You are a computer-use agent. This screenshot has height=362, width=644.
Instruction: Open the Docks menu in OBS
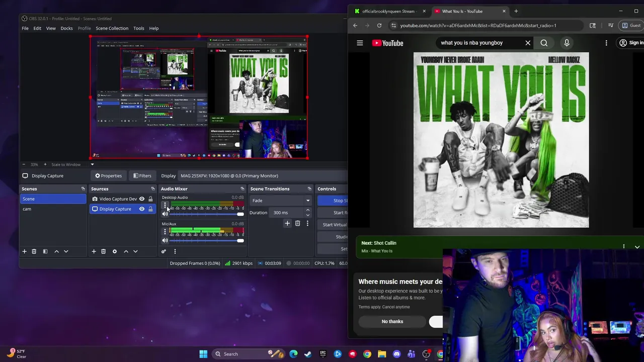point(66,28)
